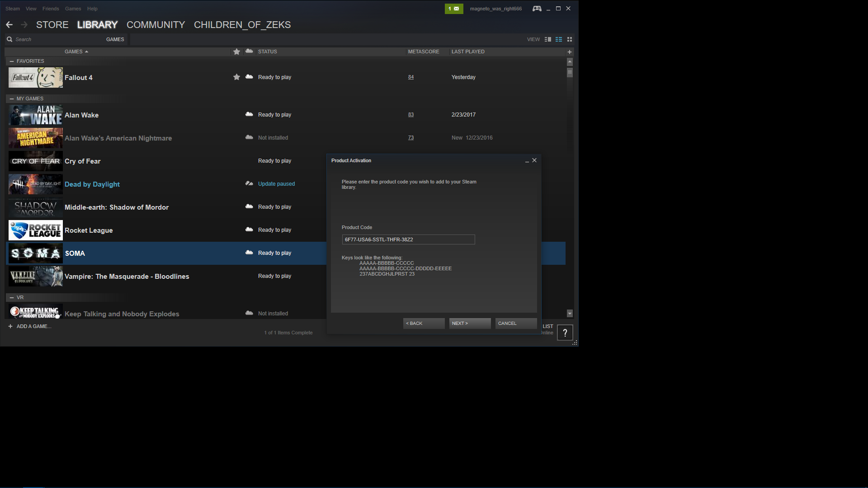The width and height of the screenshot is (868, 488).
Task: Click the help question mark icon
Action: point(565,333)
